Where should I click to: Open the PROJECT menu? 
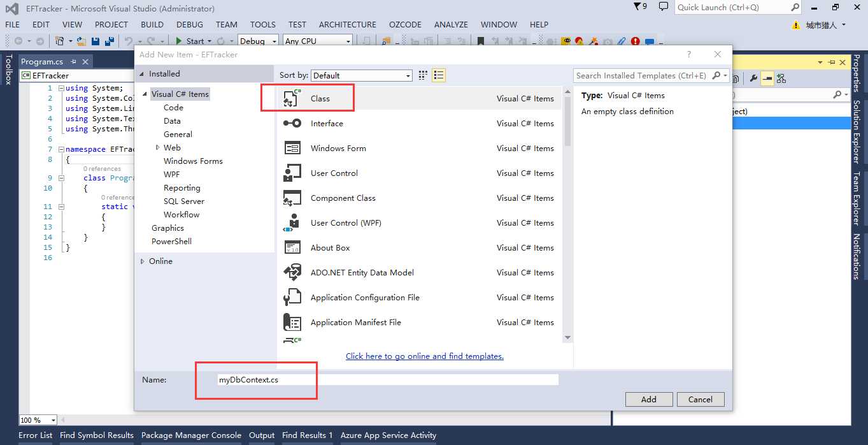pyautogui.click(x=111, y=24)
